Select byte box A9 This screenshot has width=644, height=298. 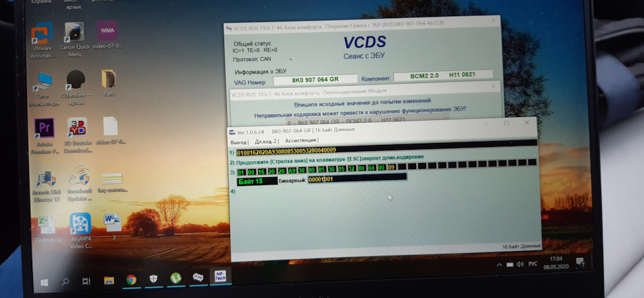coord(292,170)
